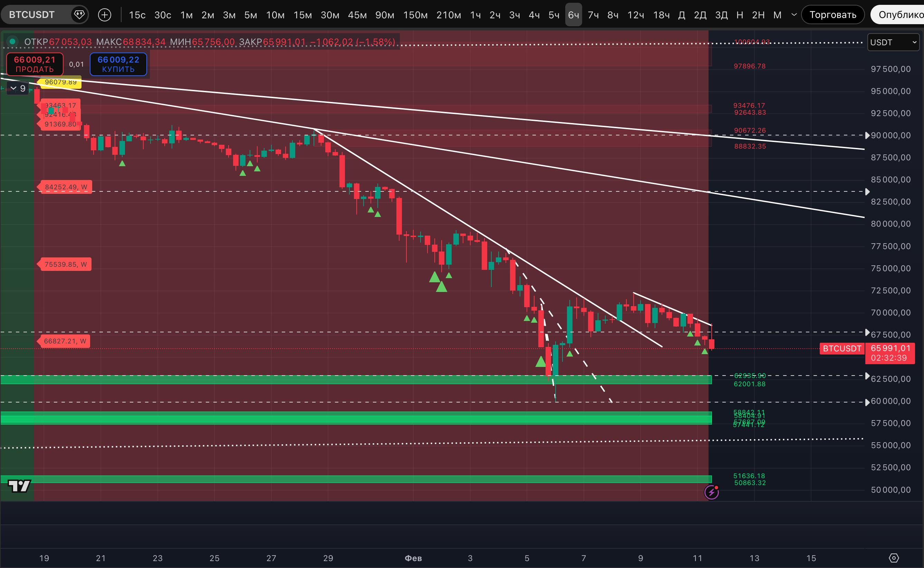924x568 pixels.
Task: Open chart settings gear on time axis
Action: point(894,558)
